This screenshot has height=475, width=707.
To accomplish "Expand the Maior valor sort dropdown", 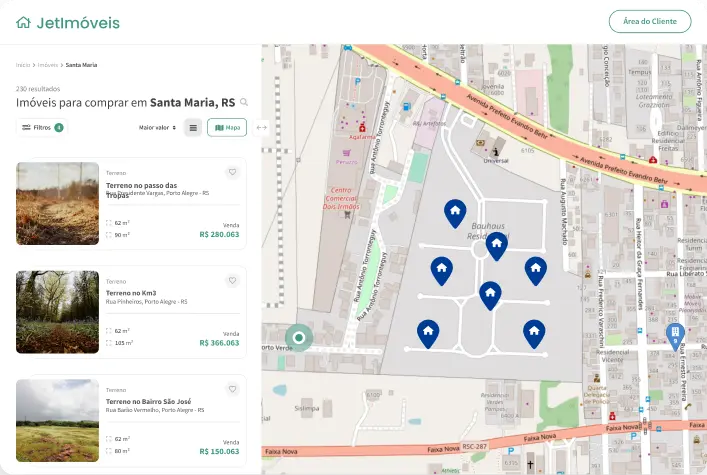I will (x=157, y=128).
